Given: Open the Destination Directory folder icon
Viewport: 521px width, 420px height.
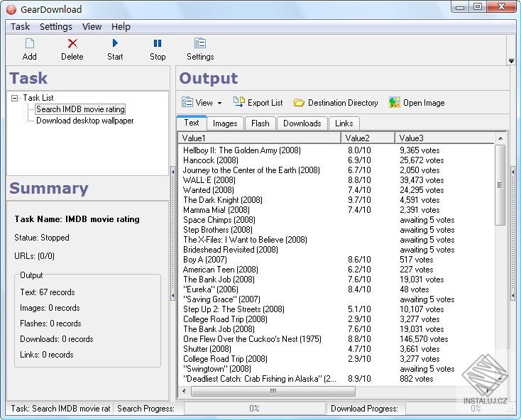Looking at the screenshot, I should [x=299, y=103].
